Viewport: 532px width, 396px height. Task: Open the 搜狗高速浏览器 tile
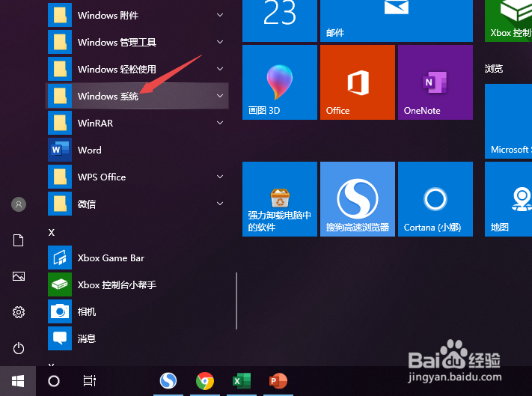357,199
